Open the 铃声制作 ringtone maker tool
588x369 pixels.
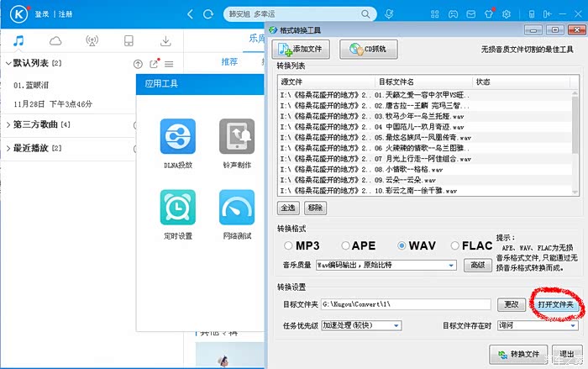tap(237, 135)
